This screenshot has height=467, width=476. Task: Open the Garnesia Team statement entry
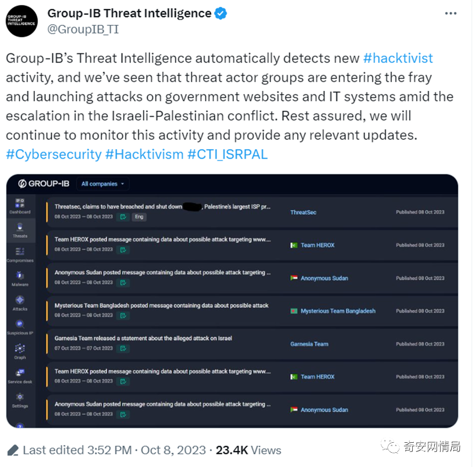point(143,338)
